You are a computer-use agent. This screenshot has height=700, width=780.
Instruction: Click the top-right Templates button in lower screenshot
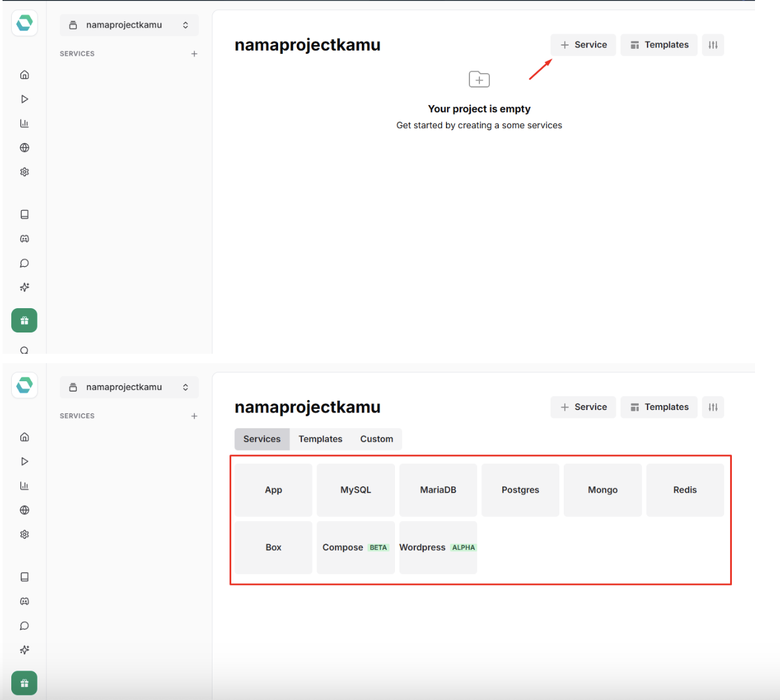click(x=659, y=407)
